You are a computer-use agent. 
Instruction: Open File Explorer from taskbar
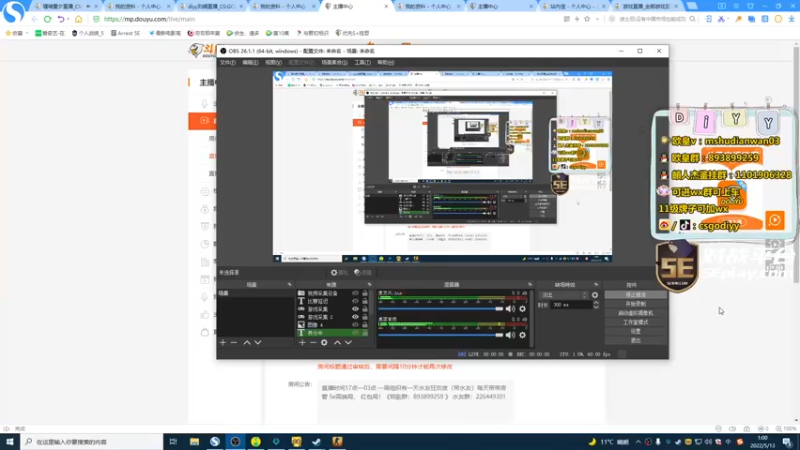click(x=194, y=441)
